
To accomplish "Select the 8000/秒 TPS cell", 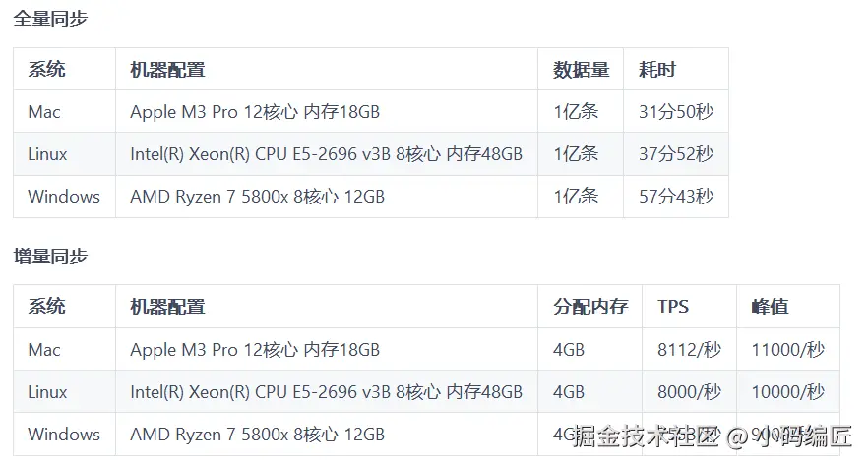I will coord(689,392).
